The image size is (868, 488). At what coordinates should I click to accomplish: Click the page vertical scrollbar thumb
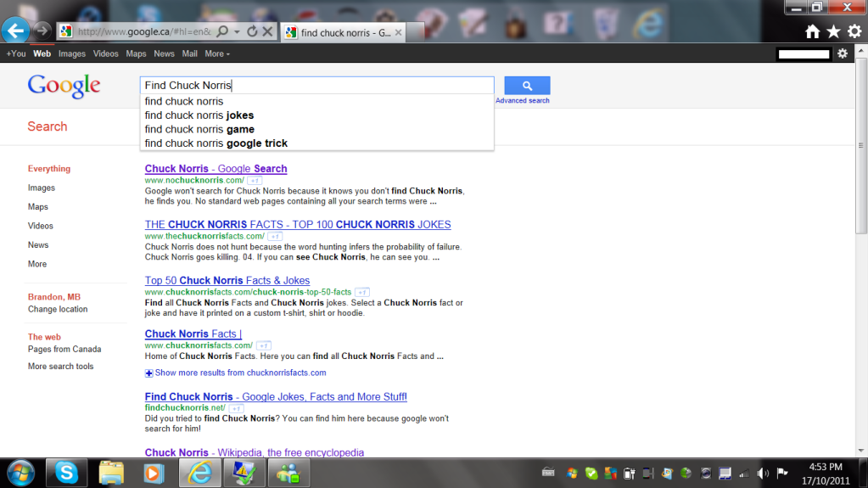pos(861,145)
